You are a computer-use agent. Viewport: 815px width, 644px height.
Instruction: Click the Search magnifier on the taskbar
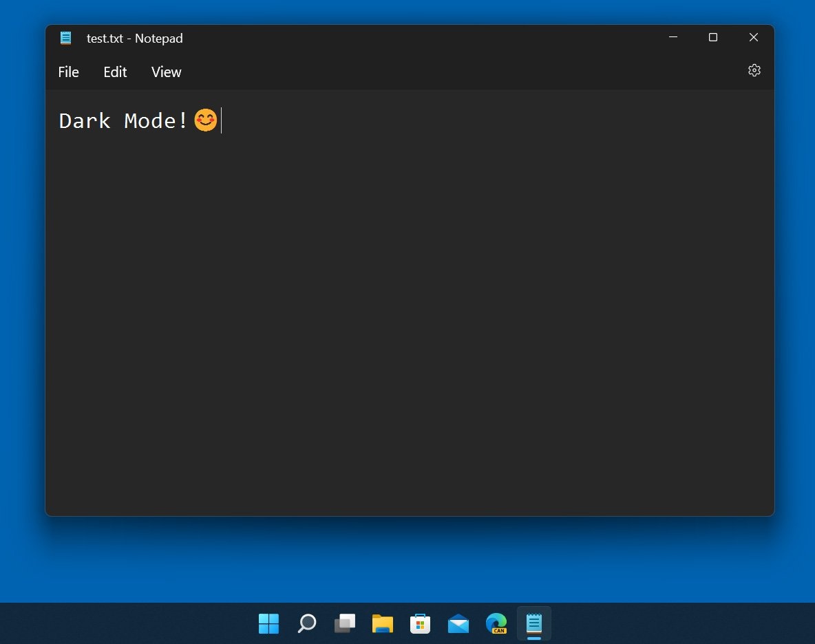pos(306,623)
